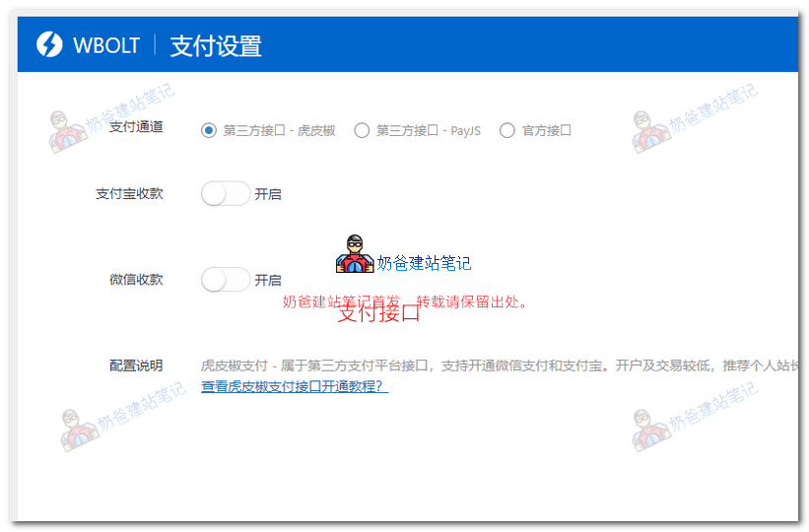The image size is (809, 532).
Task: Click the WBOLT brand text
Action: [x=106, y=45]
